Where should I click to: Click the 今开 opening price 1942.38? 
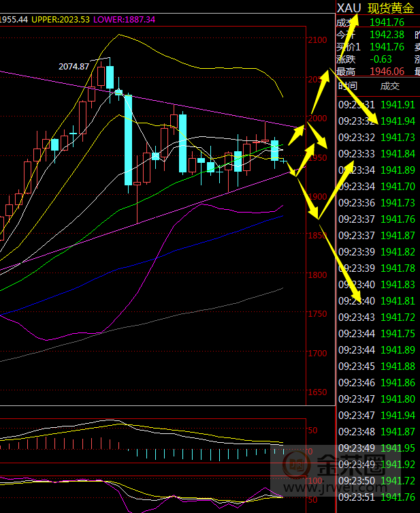(387, 35)
